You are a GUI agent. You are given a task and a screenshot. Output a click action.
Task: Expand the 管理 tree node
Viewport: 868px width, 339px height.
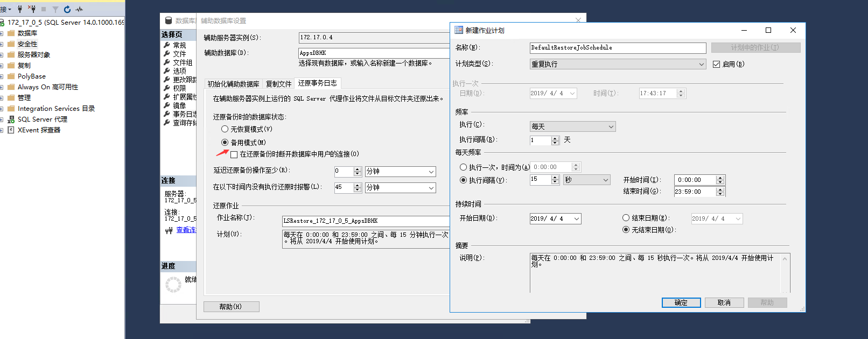coord(2,98)
